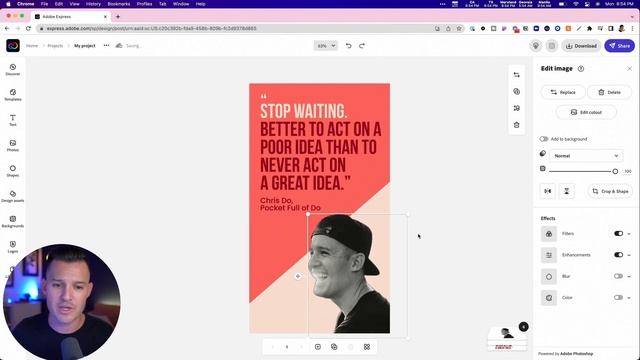This screenshot has height=360, width=640.
Task: Click the Enhancements effect icon
Action: (x=549, y=255)
